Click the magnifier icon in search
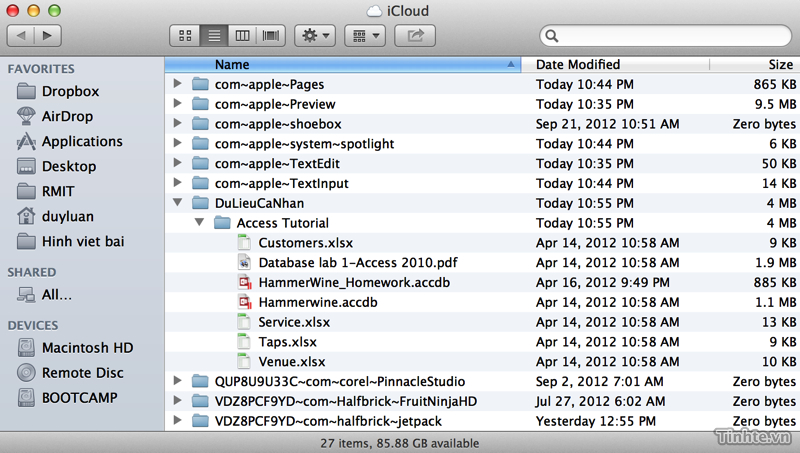Image resolution: width=800 pixels, height=453 pixels. (552, 36)
